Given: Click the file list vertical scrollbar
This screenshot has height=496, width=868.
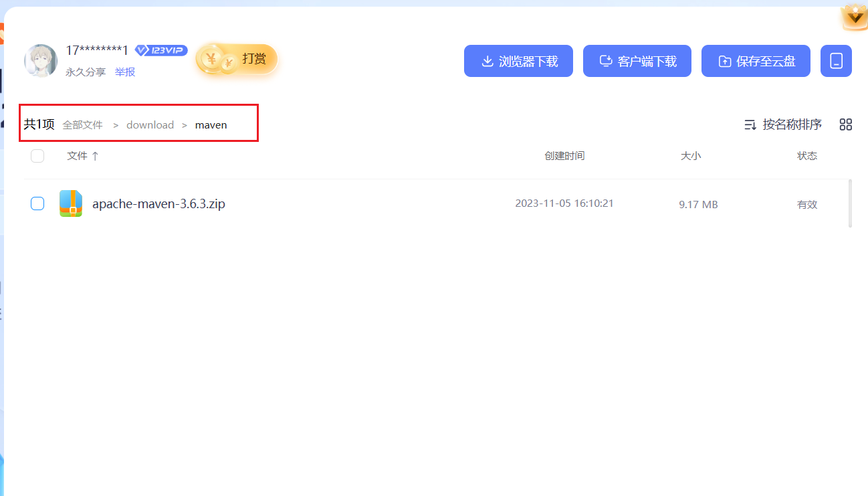Looking at the screenshot, I should [x=850, y=203].
